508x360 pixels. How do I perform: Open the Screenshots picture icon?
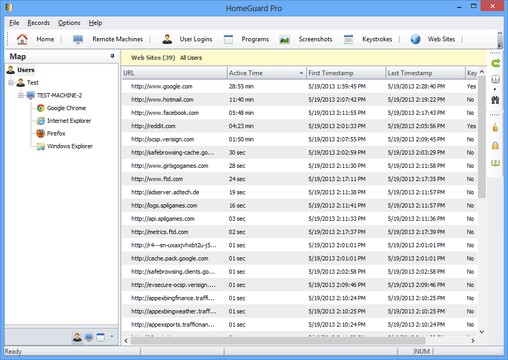(x=284, y=39)
